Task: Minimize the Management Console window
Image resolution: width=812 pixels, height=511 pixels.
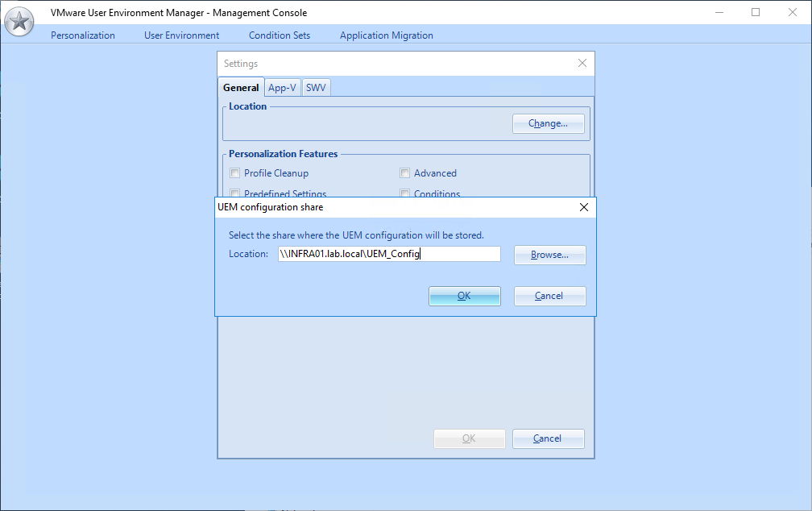Action: click(x=719, y=12)
